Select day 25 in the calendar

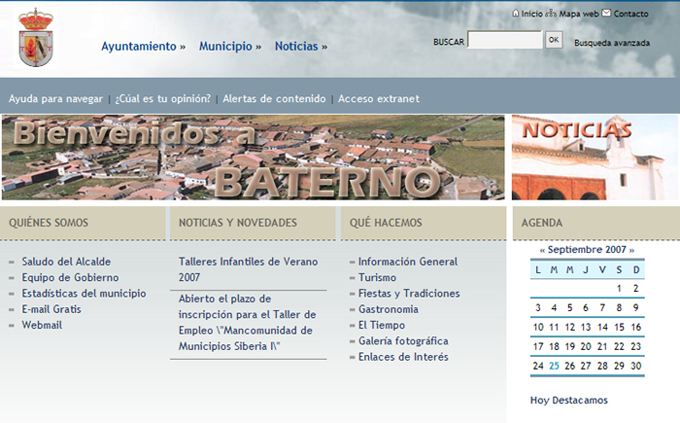click(554, 365)
